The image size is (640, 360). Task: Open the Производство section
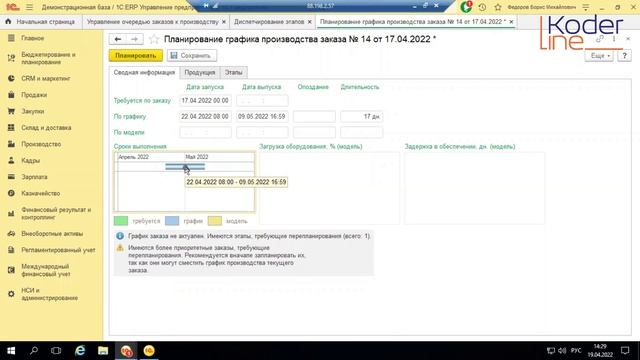(41, 144)
